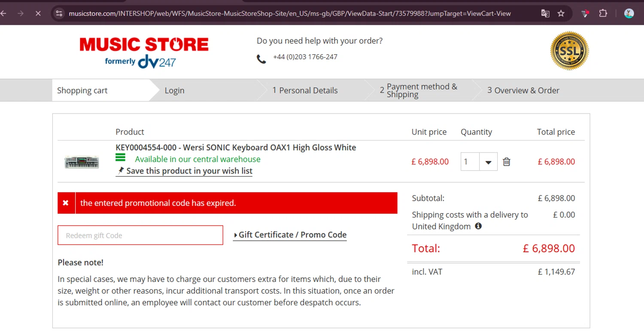Image resolution: width=644 pixels, height=331 pixels.
Task: Focus the Redeem gift Code field
Action: 140,235
